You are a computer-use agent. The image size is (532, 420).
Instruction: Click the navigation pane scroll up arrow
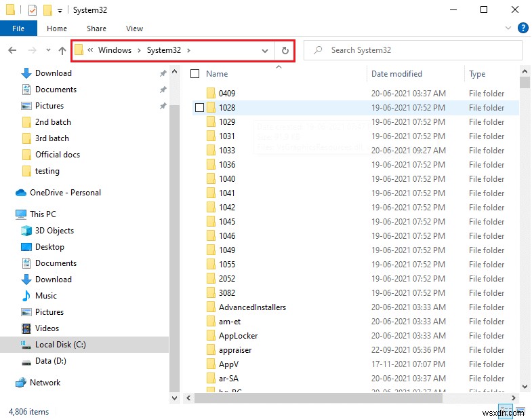tap(174, 72)
